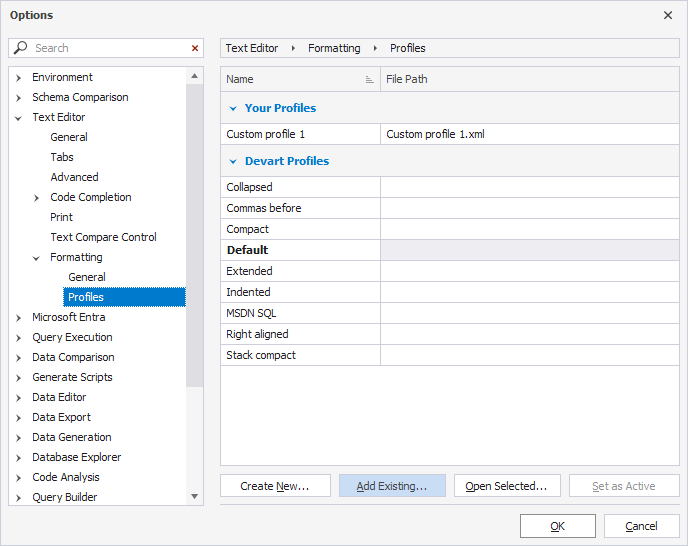Select the MSDN SQL profile row

[x=300, y=313]
